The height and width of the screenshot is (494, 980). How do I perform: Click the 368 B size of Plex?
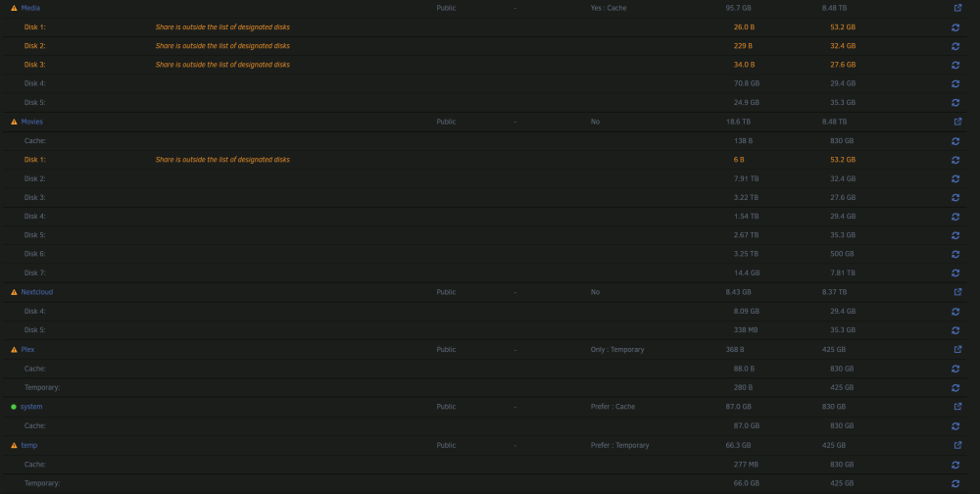[735, 350]
